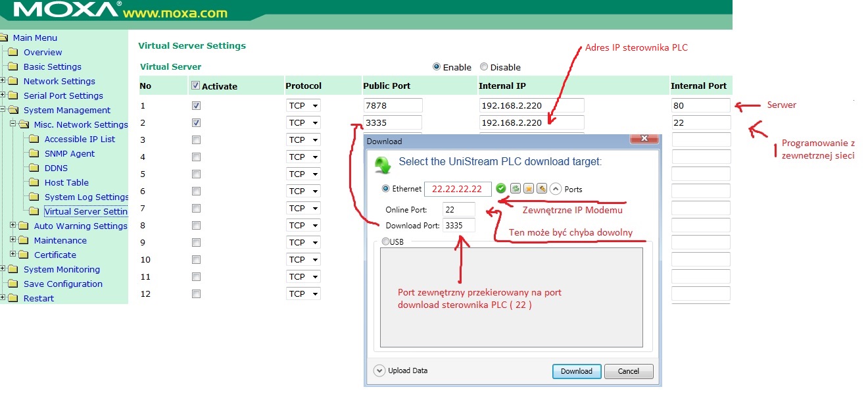This screenshot has height=408, width=868.
Task: Click the Ethernet IP address field 22.22.22.22
Action: [x=458, y=189]
